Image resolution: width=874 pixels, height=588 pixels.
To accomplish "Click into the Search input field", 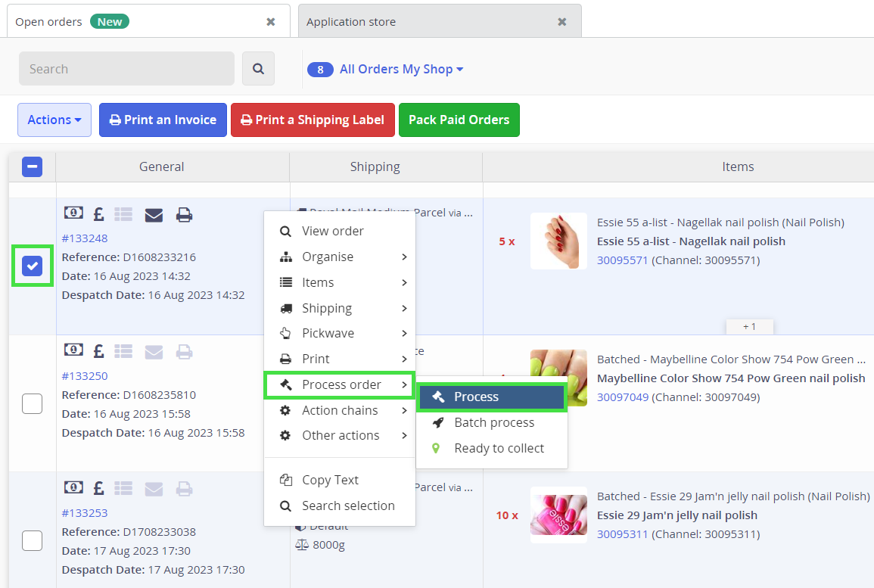I will (126, 69).
